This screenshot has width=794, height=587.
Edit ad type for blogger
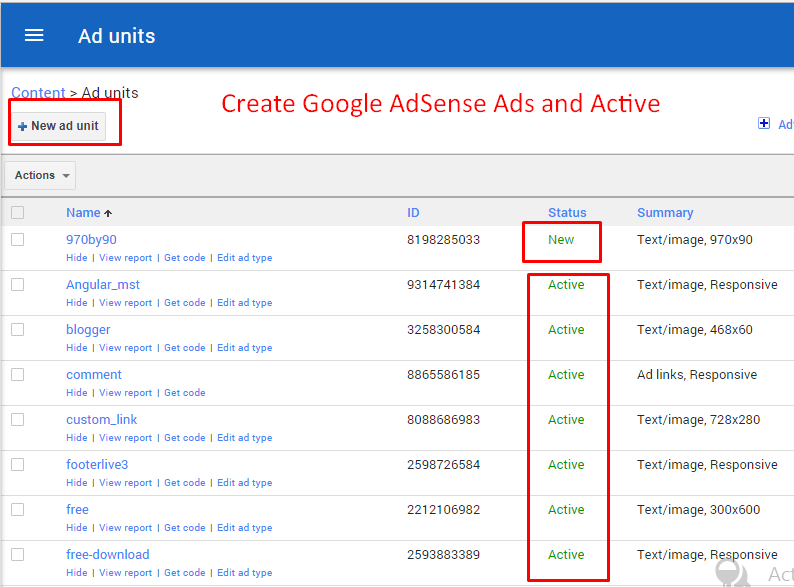coord(245,348)
